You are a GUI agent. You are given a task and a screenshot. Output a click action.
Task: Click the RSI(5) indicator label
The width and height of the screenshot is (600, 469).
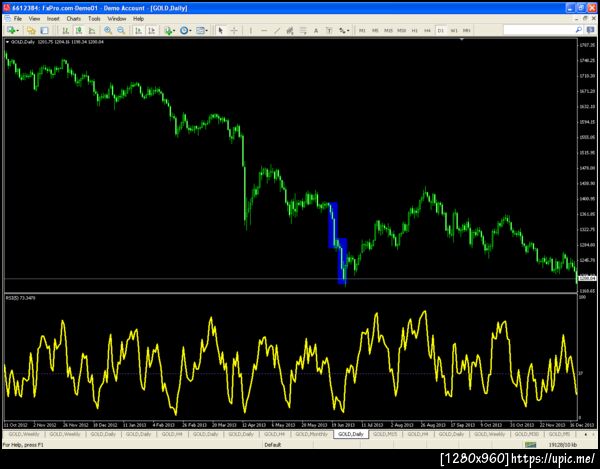[21, 298]
